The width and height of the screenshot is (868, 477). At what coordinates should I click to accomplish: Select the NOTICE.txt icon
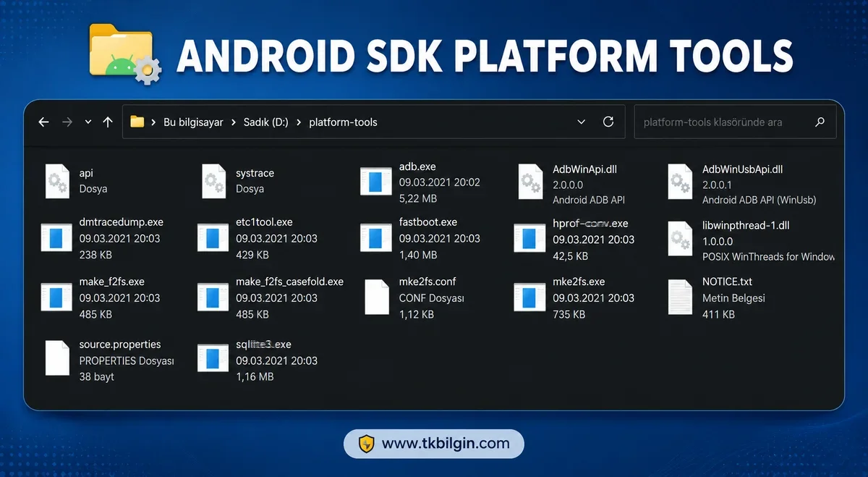click(x=679, y=297)
